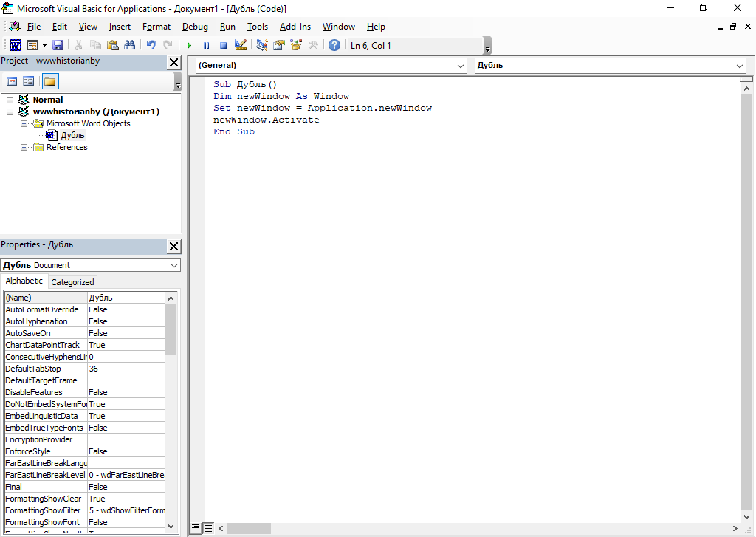
Task: Run the macro with the green play icon
Action: [189, 45]
